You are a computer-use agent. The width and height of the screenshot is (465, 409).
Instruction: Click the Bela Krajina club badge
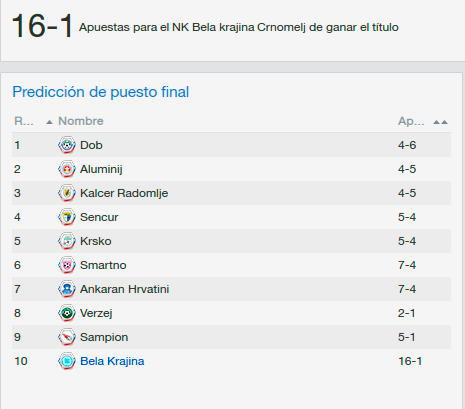click(67, 361)
